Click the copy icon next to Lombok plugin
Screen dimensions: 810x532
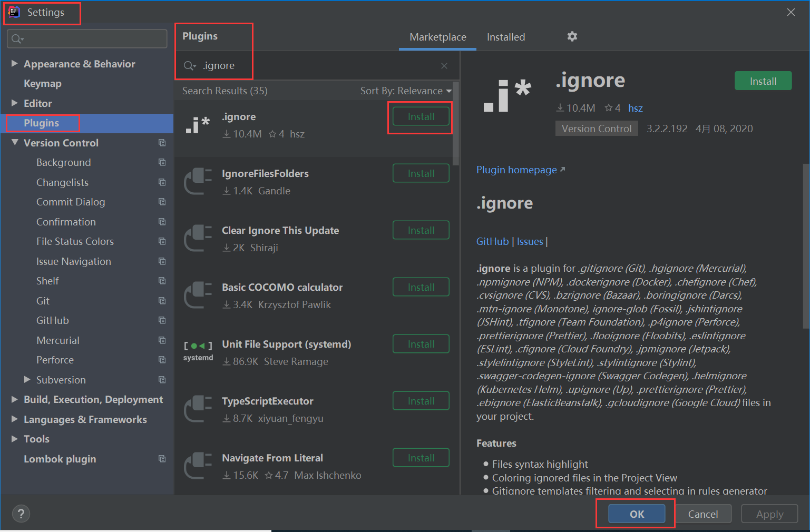(x=162, y=459)
